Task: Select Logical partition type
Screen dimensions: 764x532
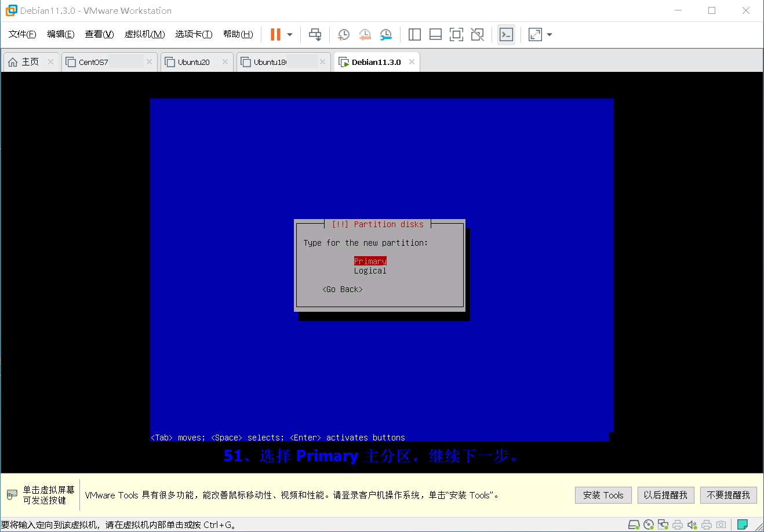Action: point(370,271)
